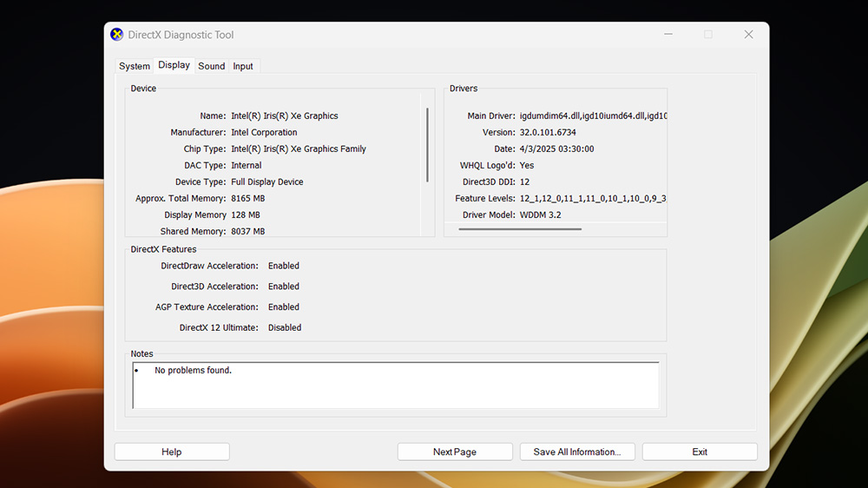Click the Help button
Viewport: 868px width, 488px height.
[172, 452]
